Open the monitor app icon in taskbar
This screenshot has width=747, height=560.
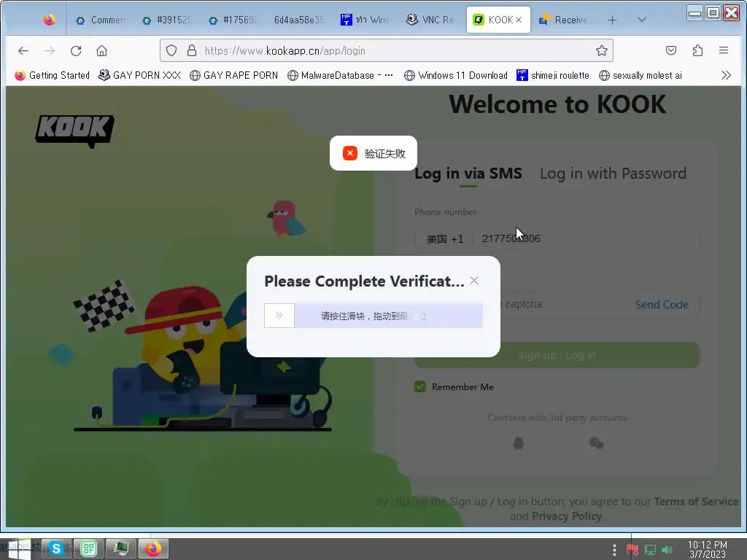tap(120, 548)
